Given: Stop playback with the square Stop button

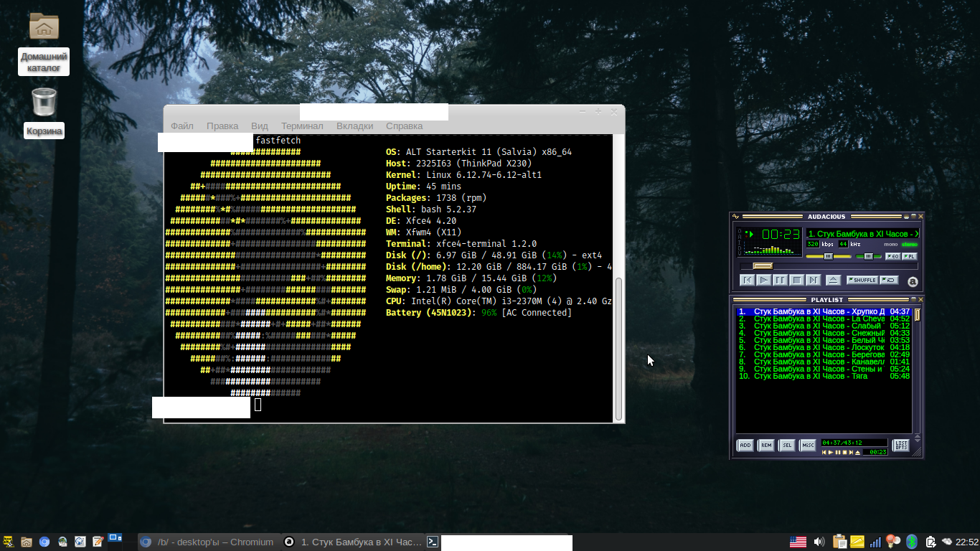Looking at the screenshot, I should pyautogui.click(x=796, y=281).
